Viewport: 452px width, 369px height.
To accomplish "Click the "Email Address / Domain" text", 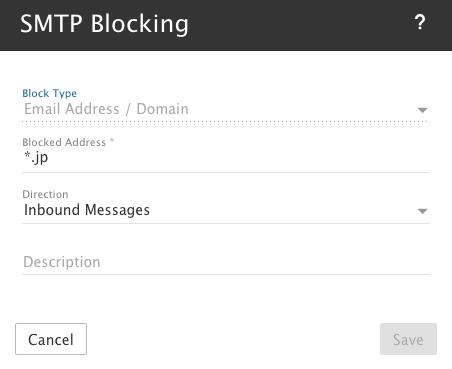I will click(x=106, y=109).
